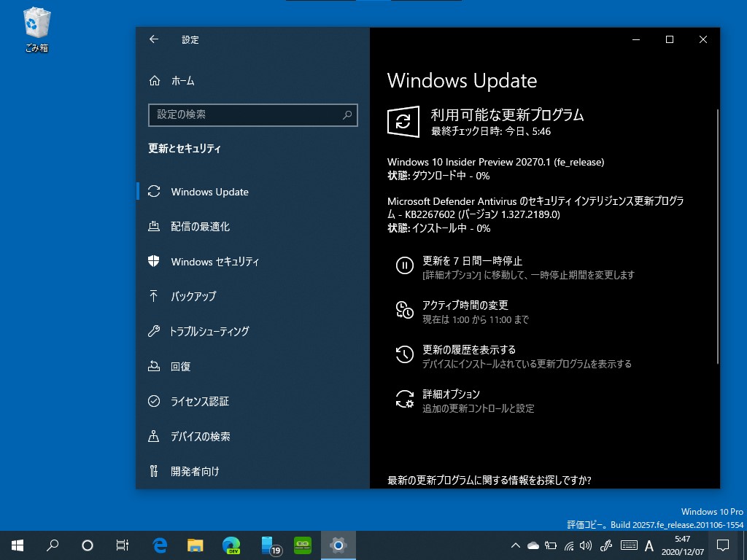Click the 設定の検索 search box
The image size is (747, 560).
coord(253,115)
